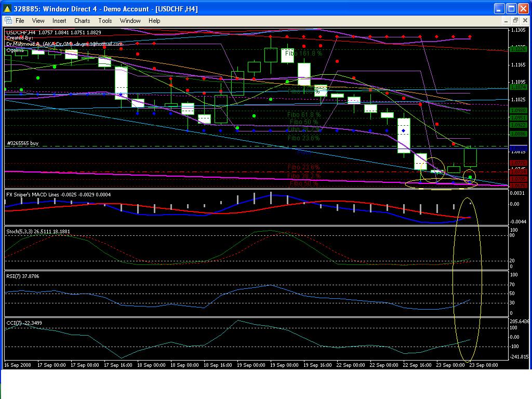This screenshot has width=532, height=399.
Task: Select the Fibo 161.8 % level label
Action: pyautogui.click(x=303, y=53)
